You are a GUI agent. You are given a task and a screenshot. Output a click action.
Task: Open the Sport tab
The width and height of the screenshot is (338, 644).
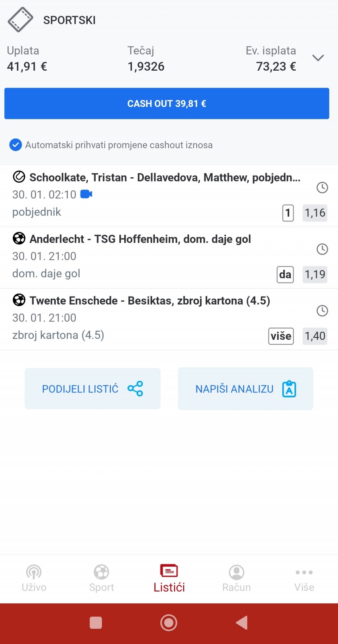(101, 579)
